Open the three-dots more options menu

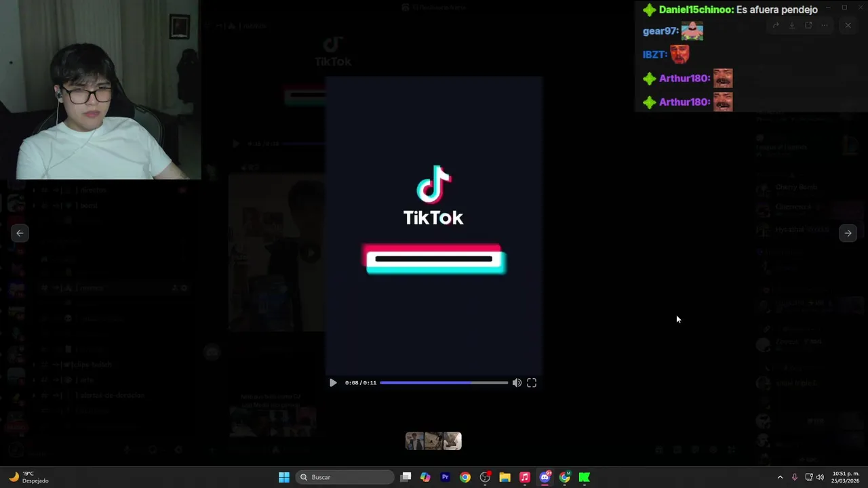825,26
